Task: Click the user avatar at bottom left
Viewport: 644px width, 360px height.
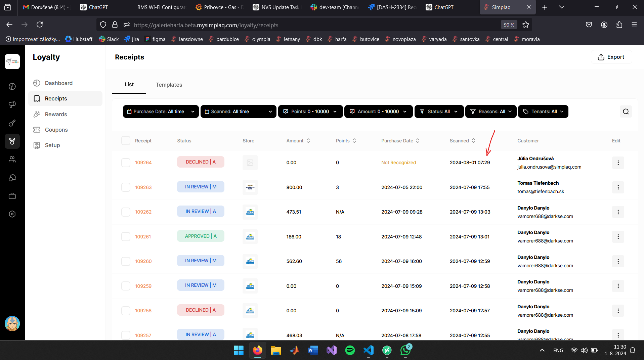Action: point(12,323)
